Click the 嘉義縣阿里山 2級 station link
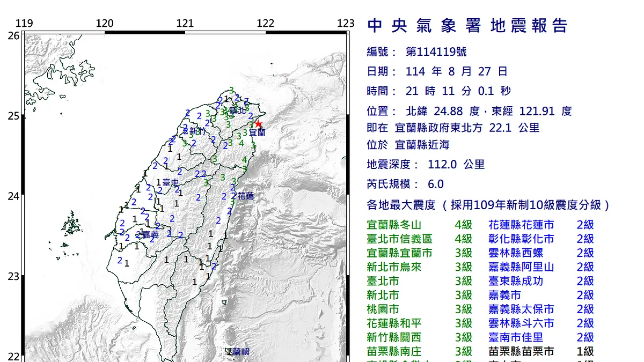Image resolution: width=644 pixels, height=362 pixels. [x=522, y=267]
